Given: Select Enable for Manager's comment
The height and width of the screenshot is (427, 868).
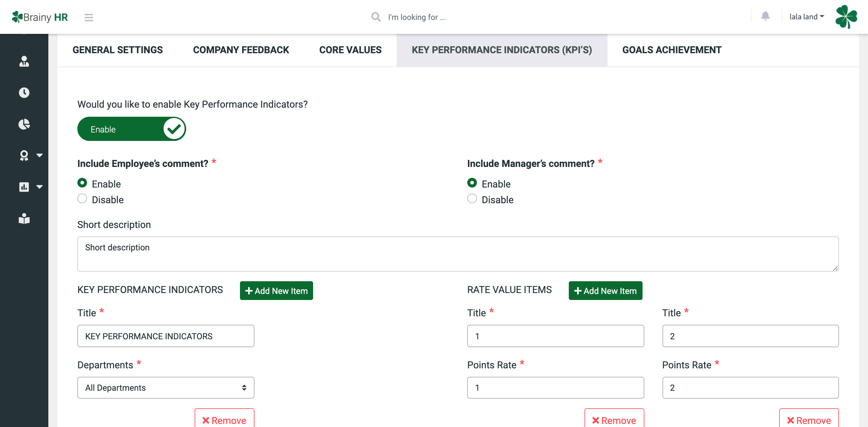Looking at the screenshot, I should coord(472,183).
